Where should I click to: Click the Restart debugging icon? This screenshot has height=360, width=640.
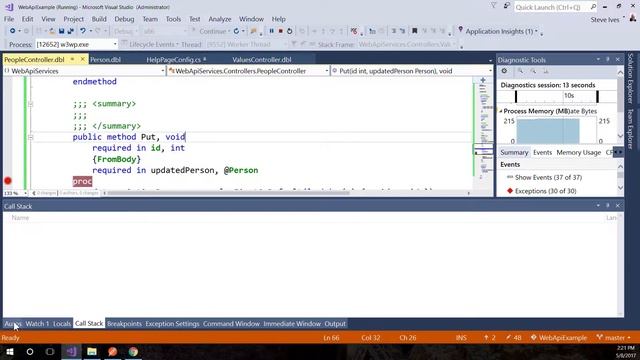(289, 31)
